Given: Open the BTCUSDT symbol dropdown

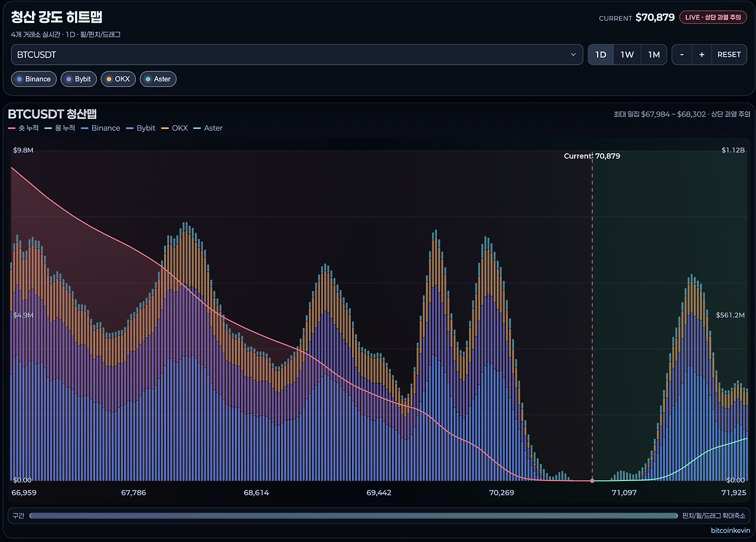Looking at the screenshot, I should [x=297, y=54].
